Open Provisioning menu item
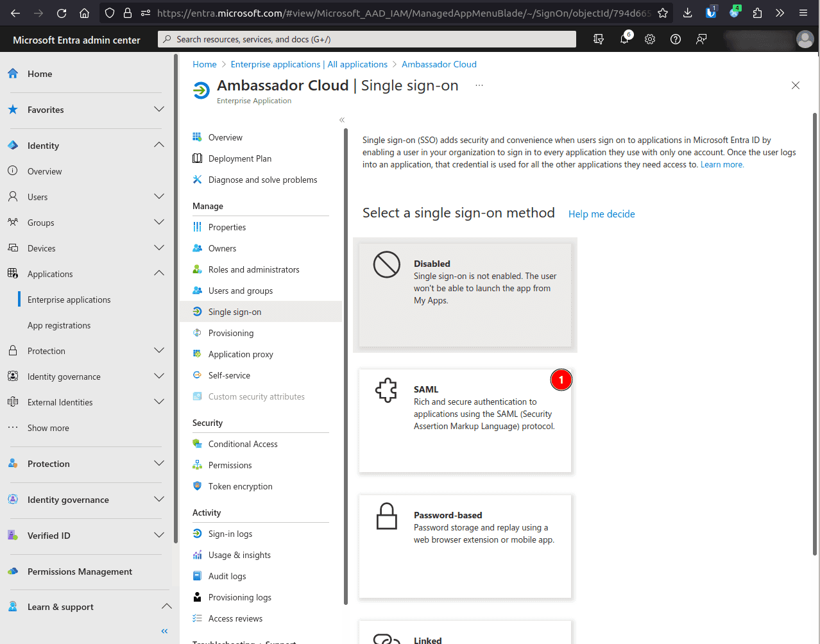 pyautogui.click(x=231, y=333)
